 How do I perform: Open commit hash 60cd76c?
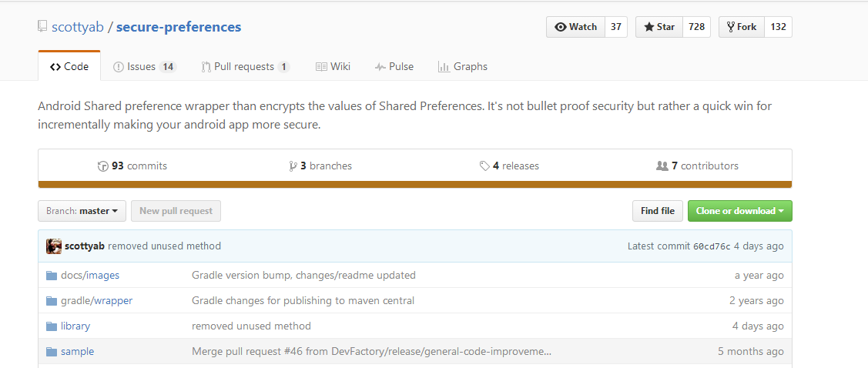[712, 246]
